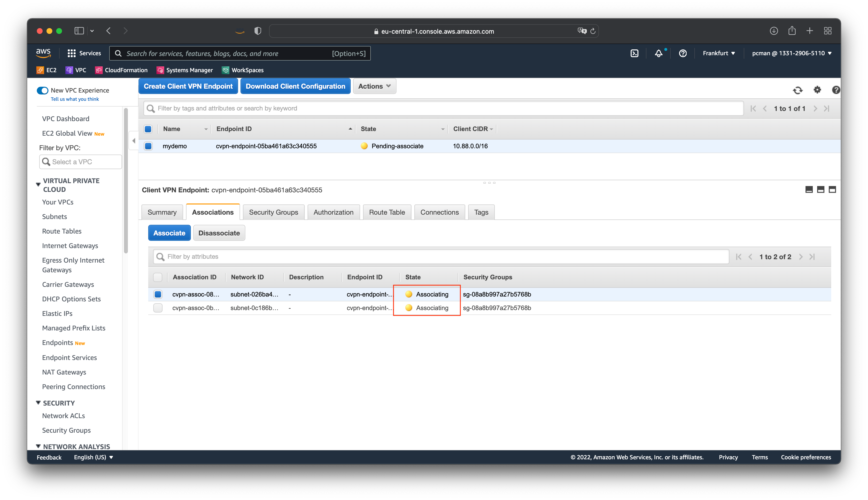868x500 pixels.
Task: Open the English (US) language selector
Action: (93, 457)
